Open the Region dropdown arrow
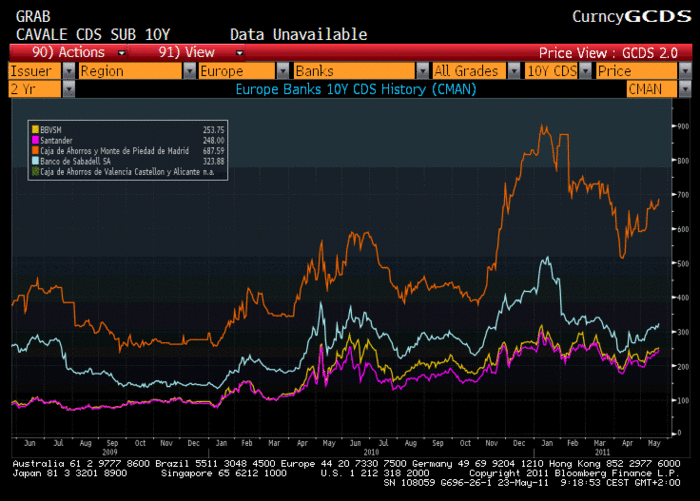 click(x=189, y=71)
